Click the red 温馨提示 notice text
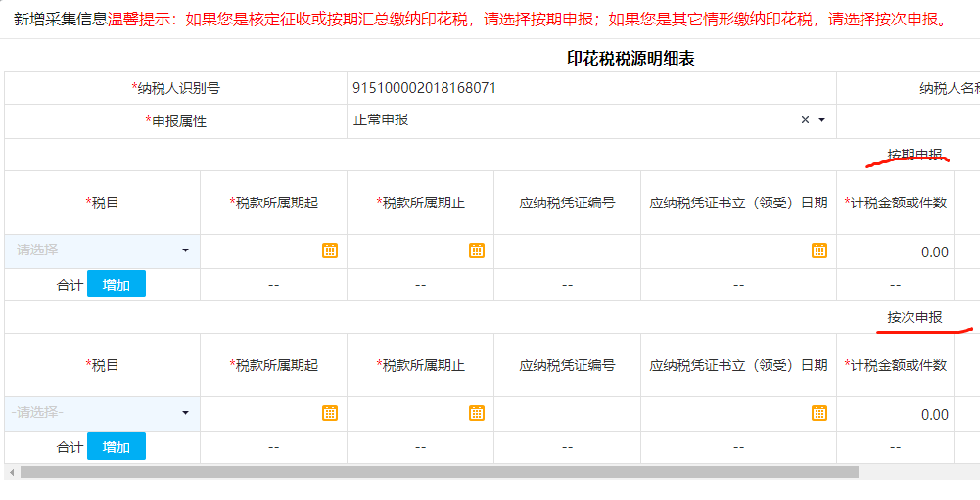Image resolution: width=980 pixels, height=500 pixels. [x=527, y=20]
